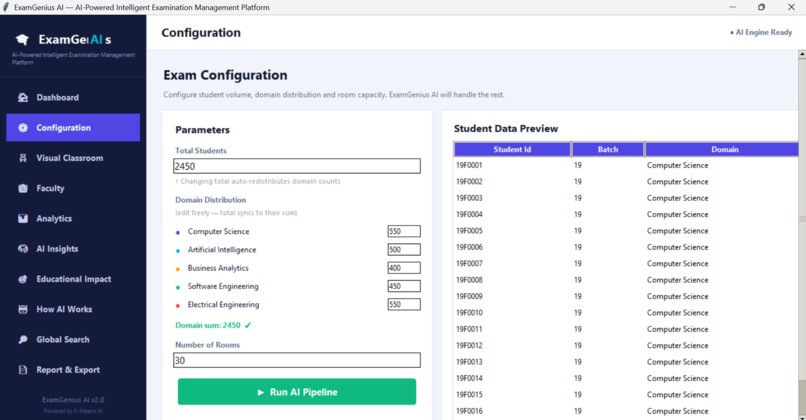Image resolution: width=806 pixels, height=420 pixels.
Task: Click the Domain Distribution label
Action: click(x=211, y=199)
